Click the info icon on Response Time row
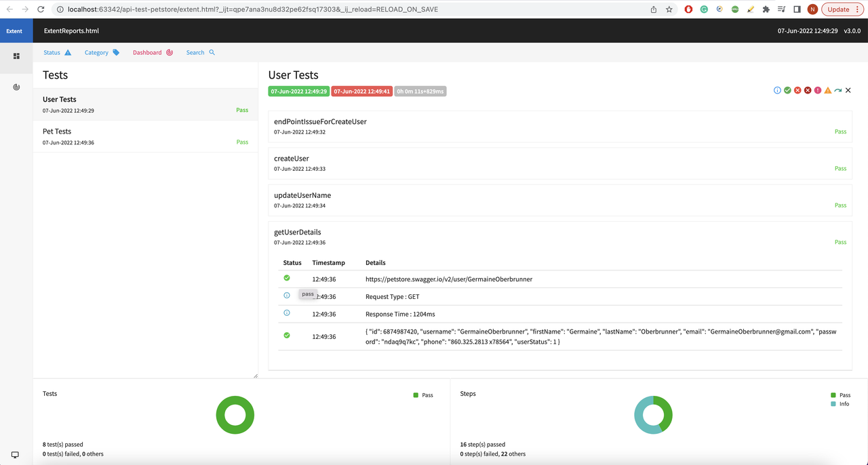Screen dimensions: 868x465 (x=287, y=312)
